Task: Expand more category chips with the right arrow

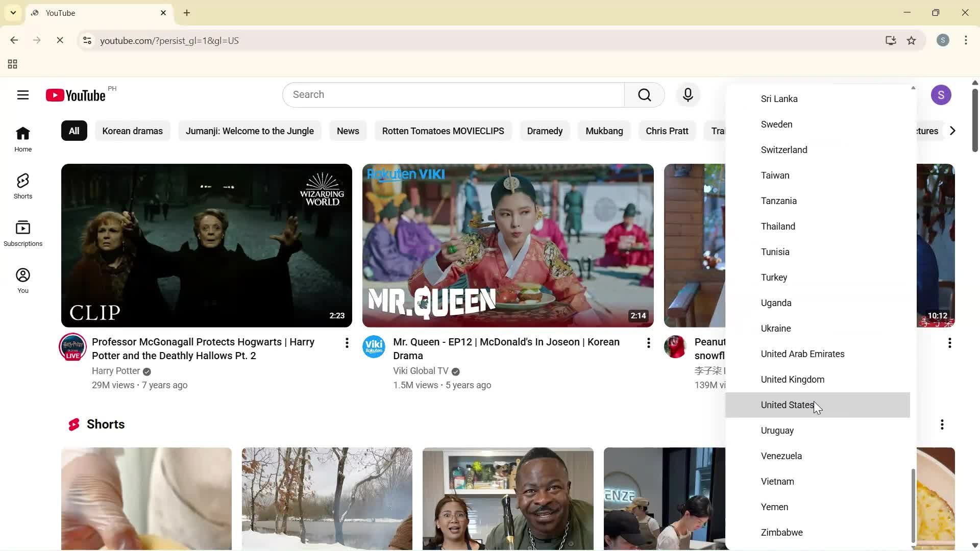Action: coord(952,131)
